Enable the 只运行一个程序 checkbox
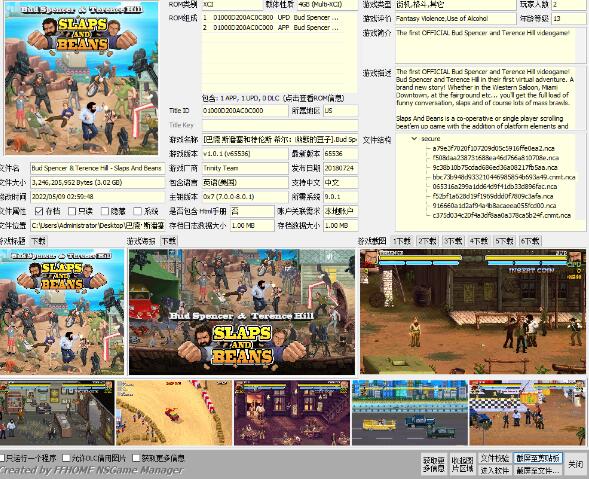 tap(2, 458)
